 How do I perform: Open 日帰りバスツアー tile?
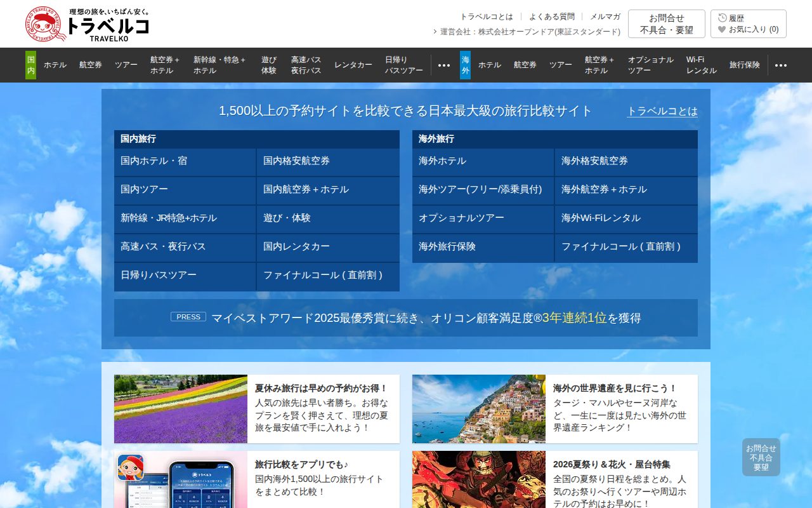185,276
